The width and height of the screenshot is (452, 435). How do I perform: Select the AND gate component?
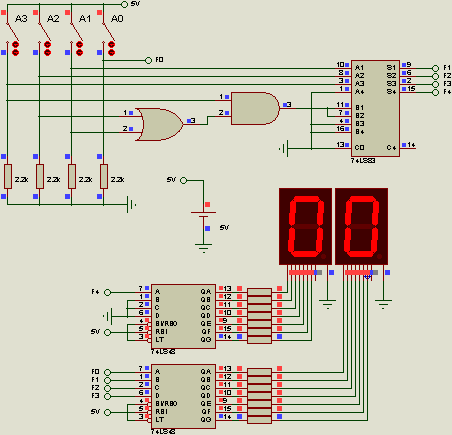click(x=255, y=109)
